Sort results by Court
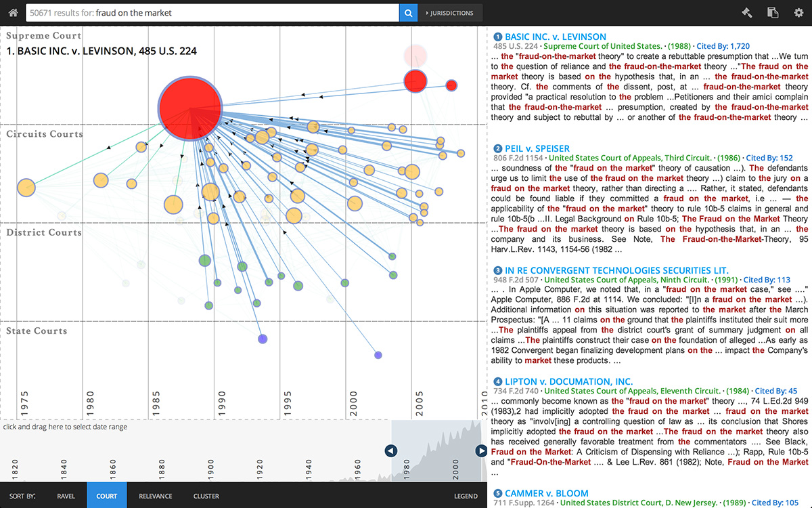Image resolution: width=812 pixels, height=508 pixels. coord(107,496)
